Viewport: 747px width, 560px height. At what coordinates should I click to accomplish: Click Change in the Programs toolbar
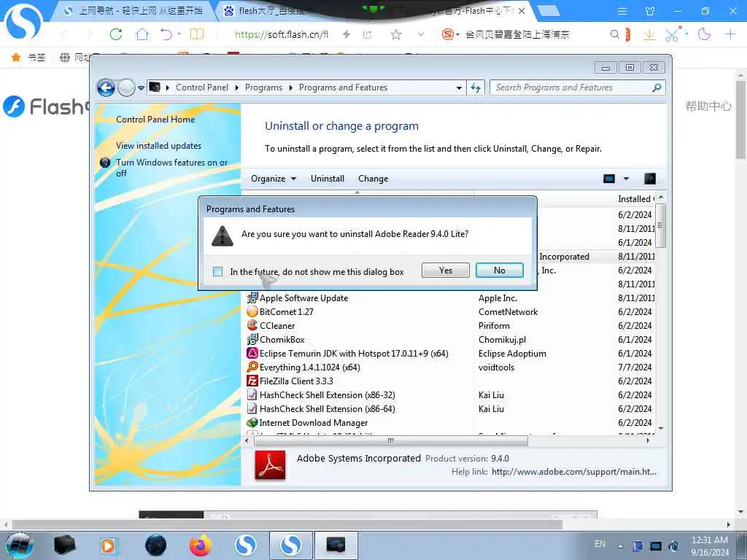[373, 179]
